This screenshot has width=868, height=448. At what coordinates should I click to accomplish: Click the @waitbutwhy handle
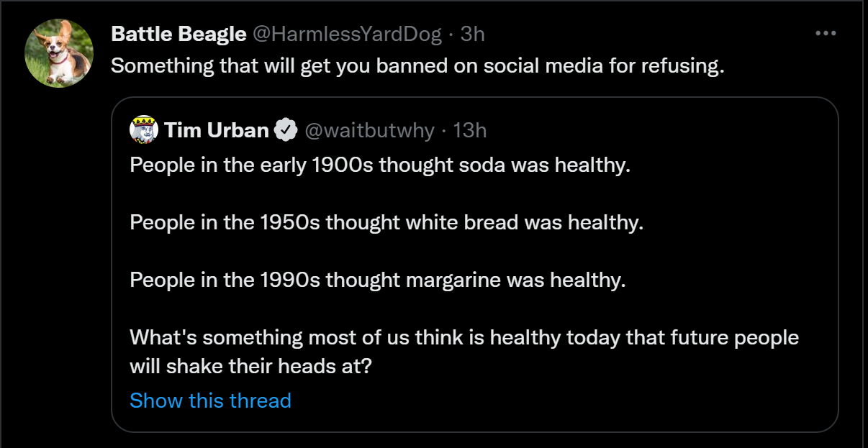pos(369,130)
